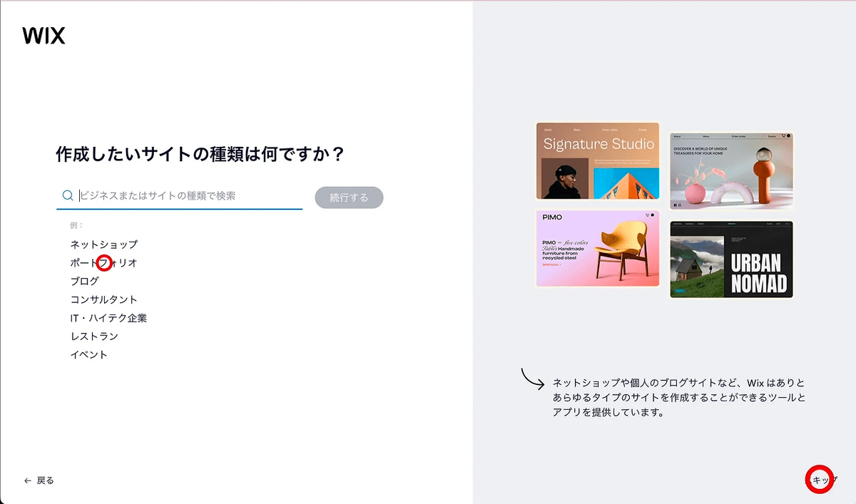The image size is (856, 504).
Task: Click the スキップ link
Action: tap(821, 480)
